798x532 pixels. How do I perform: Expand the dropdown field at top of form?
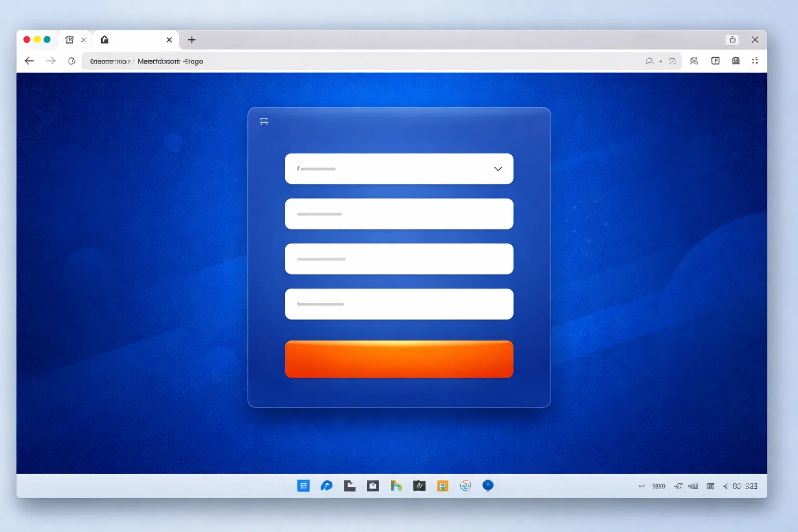tap(399, 169)
